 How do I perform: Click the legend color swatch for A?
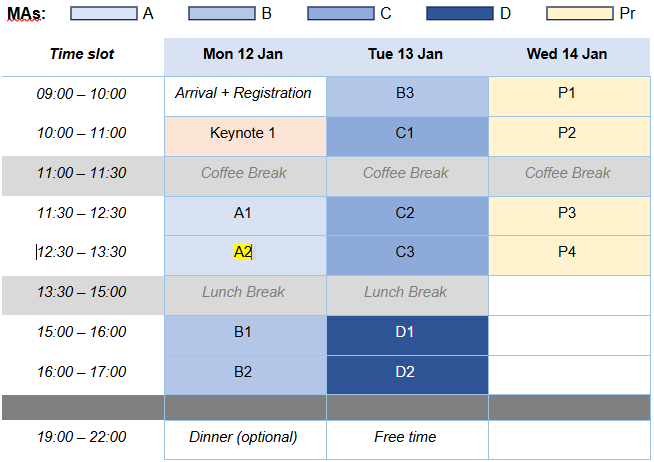coord(104,13)
